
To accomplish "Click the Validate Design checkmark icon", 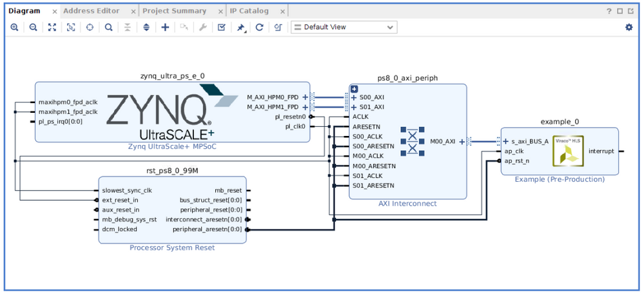I will (x=221, y=27).
